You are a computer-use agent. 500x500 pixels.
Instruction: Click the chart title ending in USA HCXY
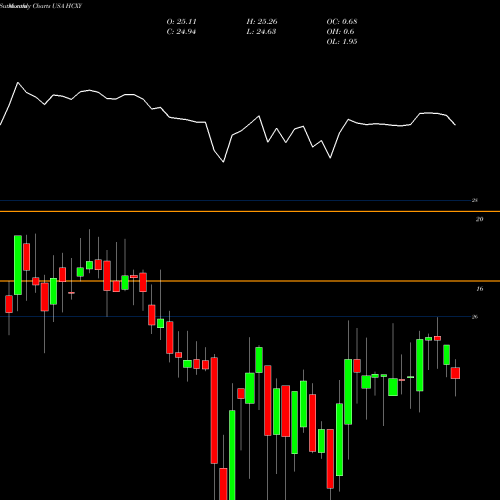[x=41, y=6]
